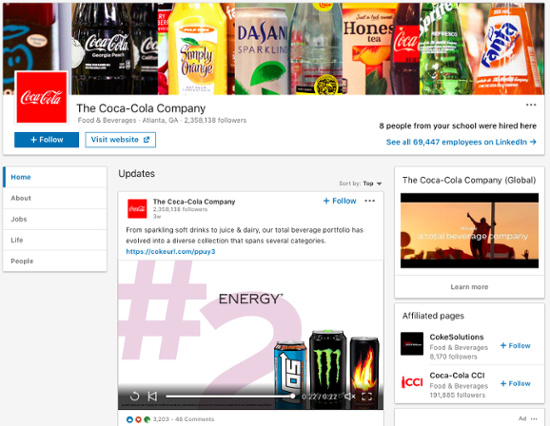Click the Updates heading
The image size is (550, 426).
(x=136, y=174)
